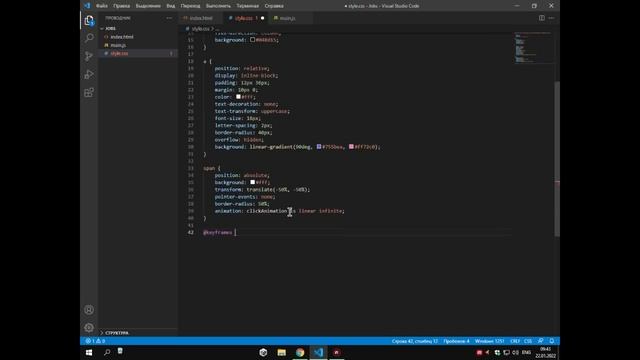
Task: Click the span selector on line 33
Action: coord(209,168)
